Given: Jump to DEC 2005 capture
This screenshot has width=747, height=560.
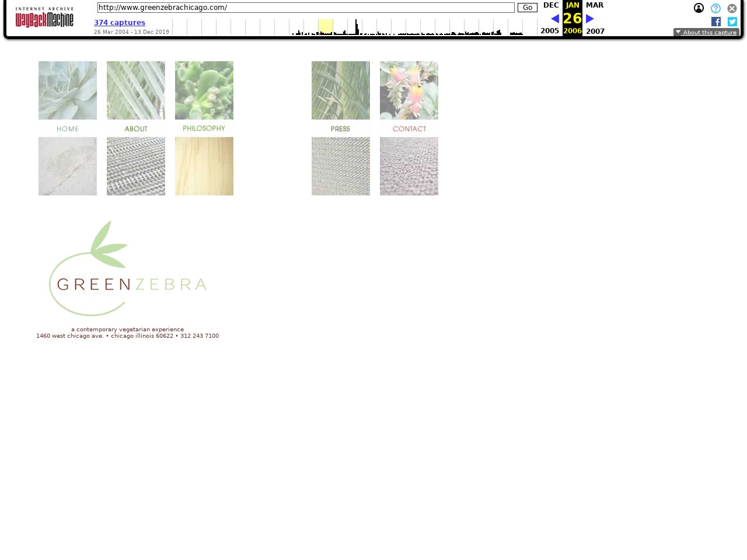Looking at the screenshot, I should (x=551, y=5).
